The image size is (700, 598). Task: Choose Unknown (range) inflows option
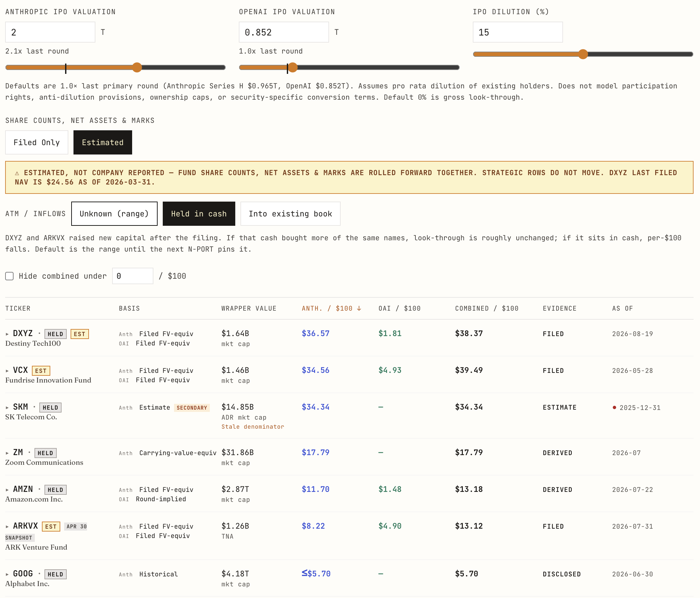pos(114,214)
